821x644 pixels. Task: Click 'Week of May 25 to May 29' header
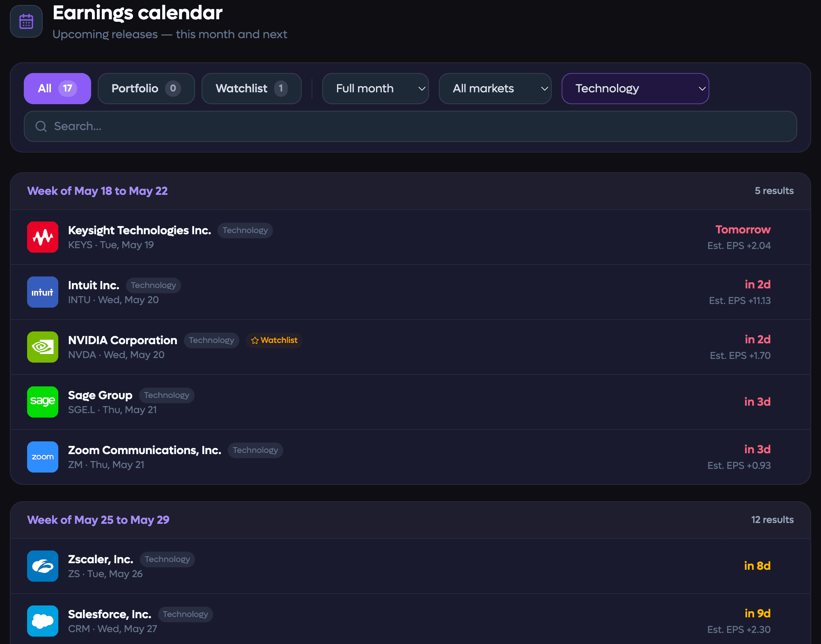click(x=98, y=520)
